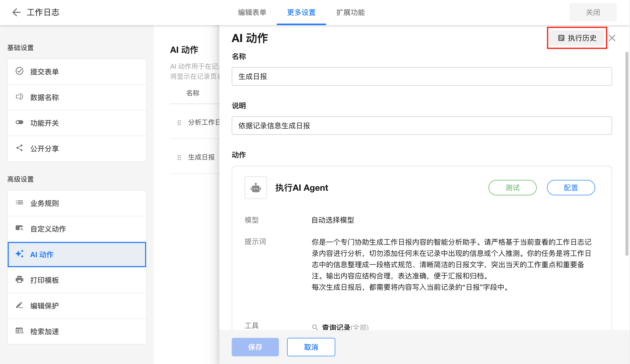Click the 检索加速 icon in sidebar
This screenshot has height=364, width=630.
coord(19,331)
